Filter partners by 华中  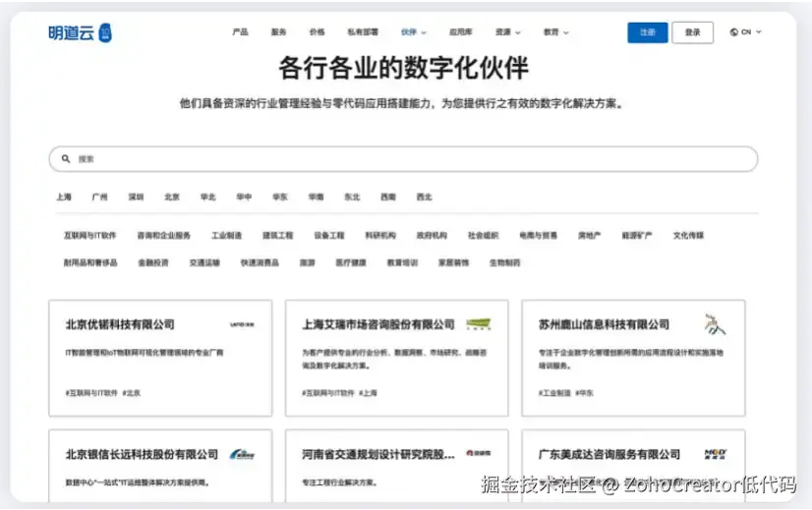pyautogui.click(x=244, y=197)
